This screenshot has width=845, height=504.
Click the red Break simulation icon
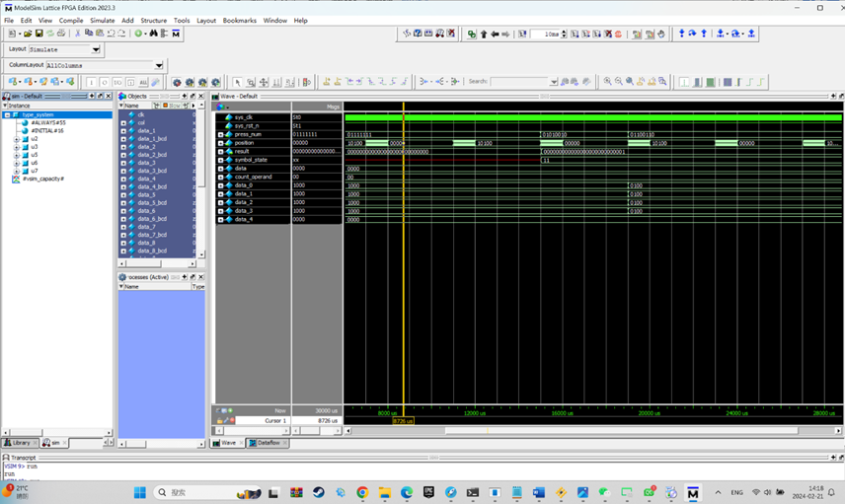click(x=619, y=34)
